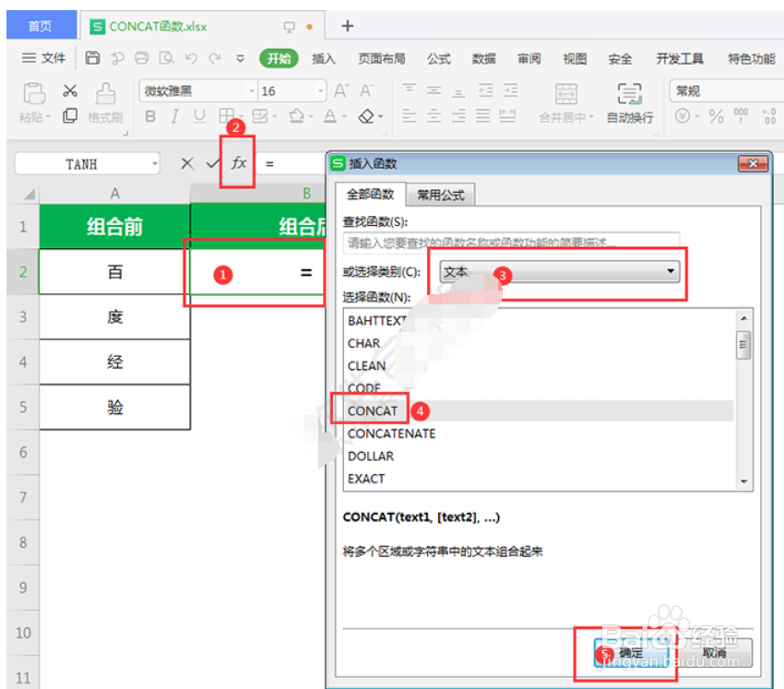Open the function category dropdown showing 文本
Image resolution: width=784 pixels, height=689 pixels.
673,274
